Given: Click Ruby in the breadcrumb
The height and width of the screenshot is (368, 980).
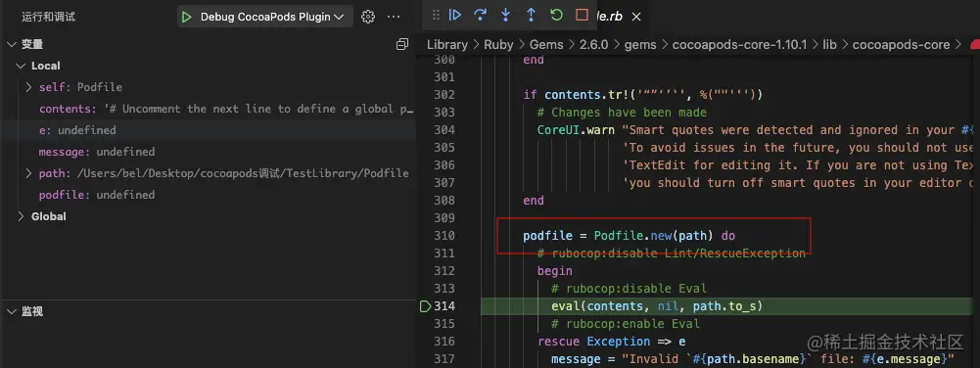Looking at the screenshot, I should pyautogui.click(x=498, y=44).
